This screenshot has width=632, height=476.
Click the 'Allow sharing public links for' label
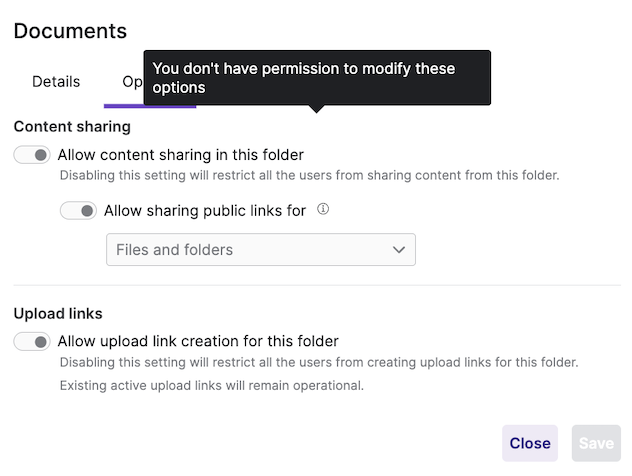point(204,211)
